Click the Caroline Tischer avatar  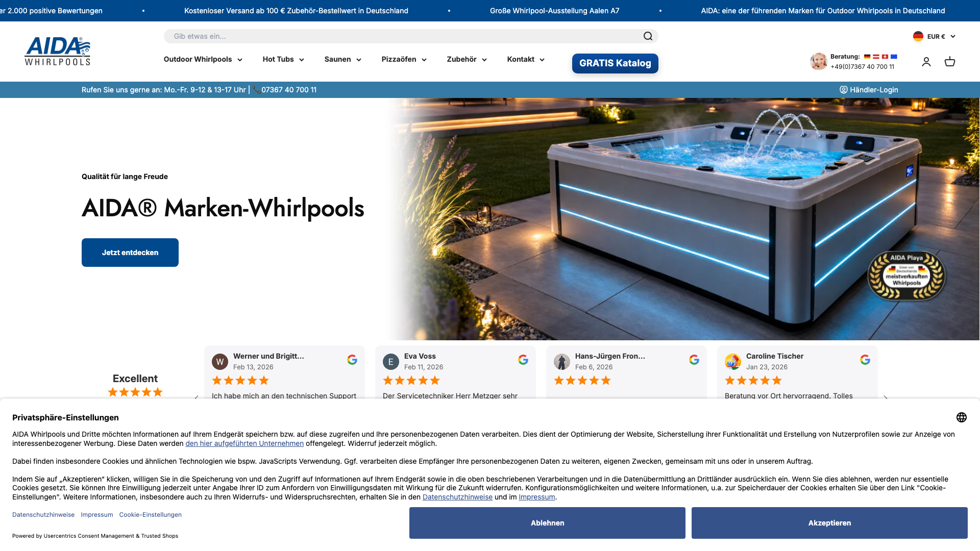point(733,362)
